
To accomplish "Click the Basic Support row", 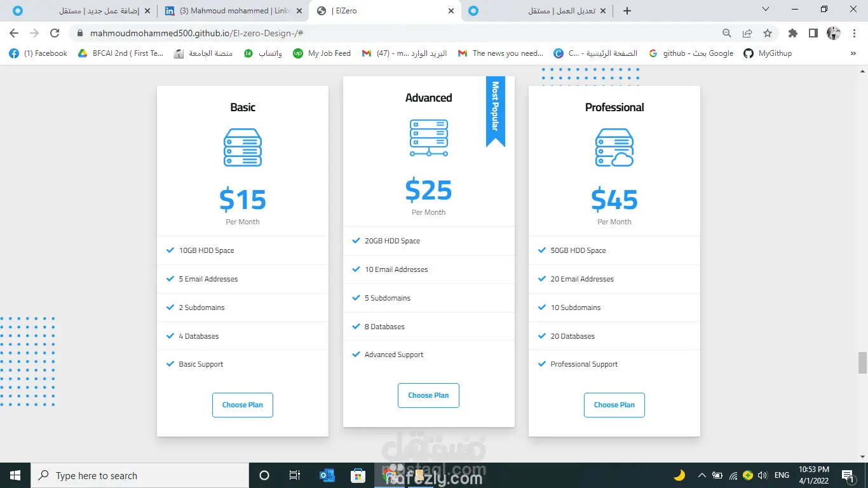I will pyautogui.click(x=243, y=364).
